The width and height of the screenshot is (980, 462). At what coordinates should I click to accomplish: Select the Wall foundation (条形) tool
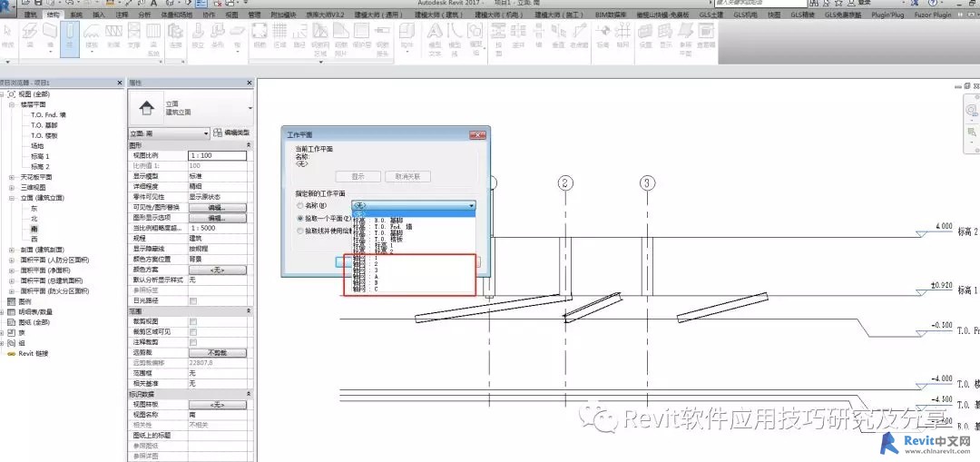click(x=218, y=35)
